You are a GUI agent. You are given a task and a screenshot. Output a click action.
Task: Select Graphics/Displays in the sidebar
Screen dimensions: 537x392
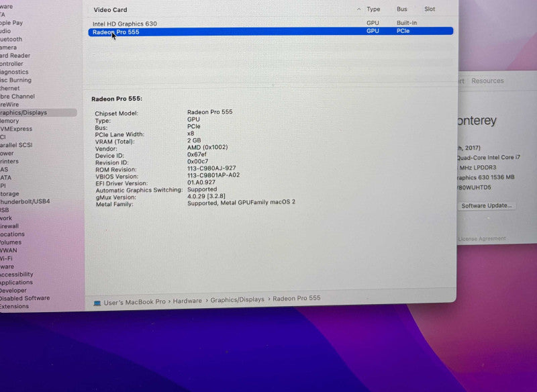coord(23,113)
